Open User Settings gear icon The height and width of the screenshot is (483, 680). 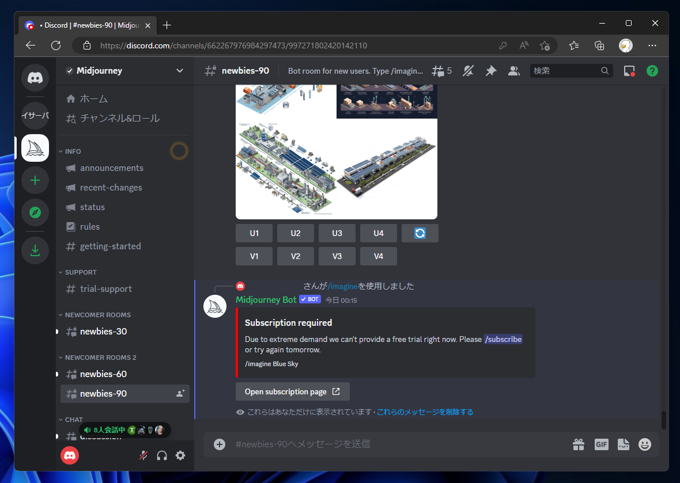coord(180,455)
